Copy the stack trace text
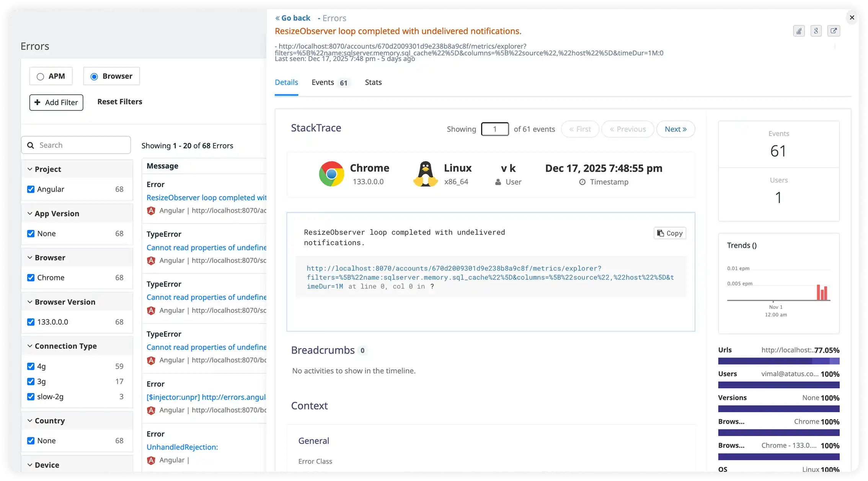Screen dimensions: 868x481 coord(670,233)
